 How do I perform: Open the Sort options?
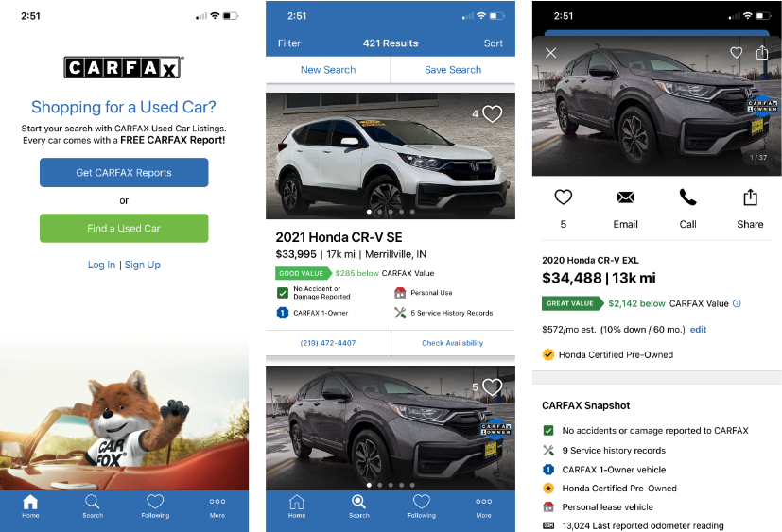click(494, 43)
